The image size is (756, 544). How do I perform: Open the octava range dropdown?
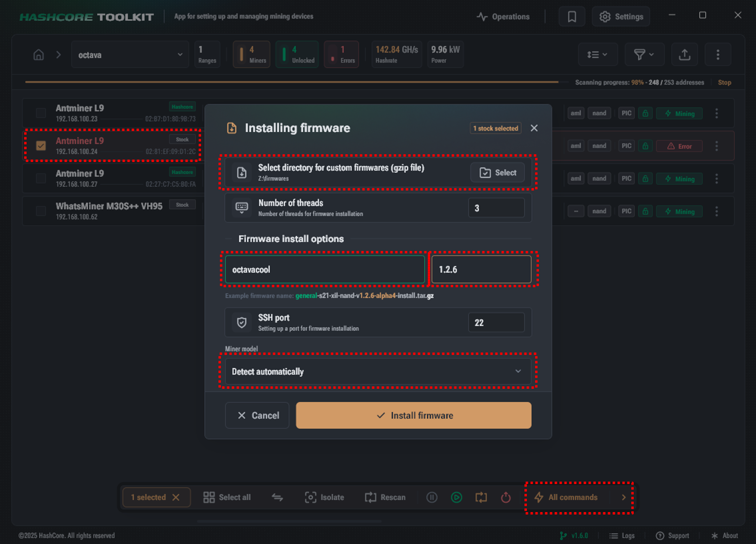tap(130, 55)
